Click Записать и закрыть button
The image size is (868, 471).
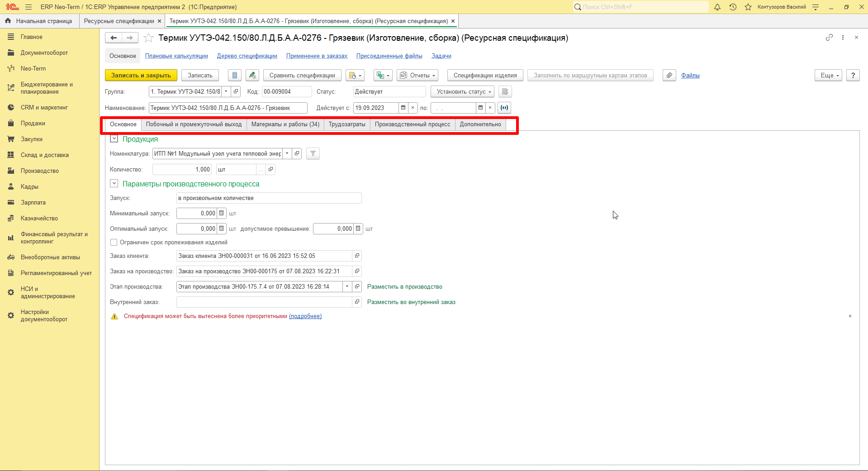tap(141, 76)
